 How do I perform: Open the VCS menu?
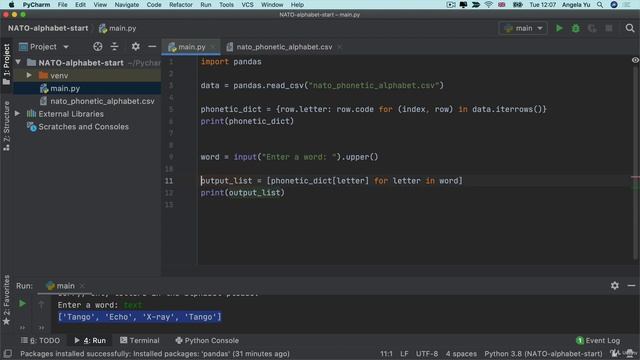[247, 4]
